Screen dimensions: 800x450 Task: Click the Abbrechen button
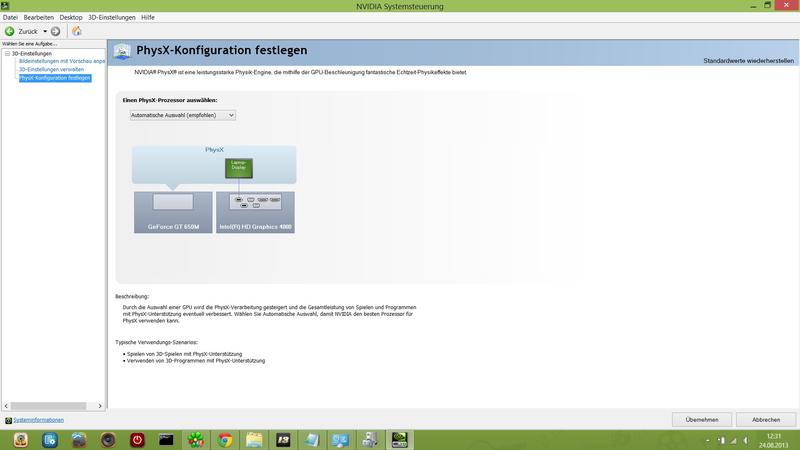(x=766, y=419)
